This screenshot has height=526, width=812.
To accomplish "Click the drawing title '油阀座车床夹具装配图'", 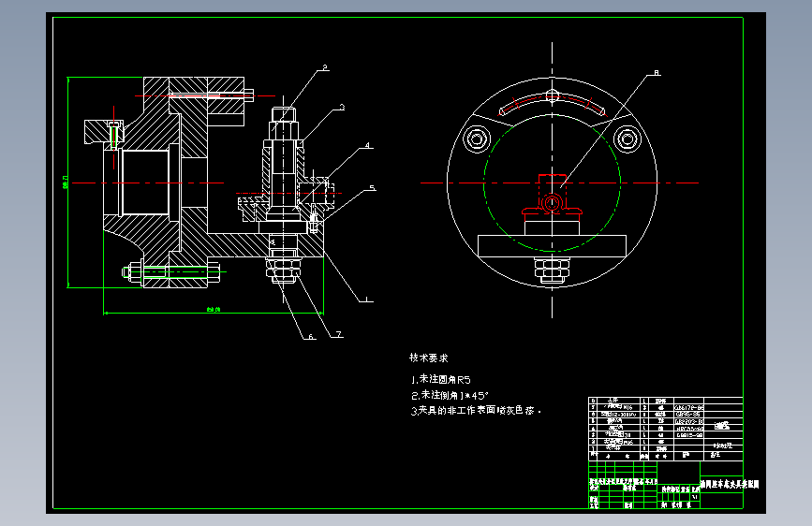I will coord(730,484).
